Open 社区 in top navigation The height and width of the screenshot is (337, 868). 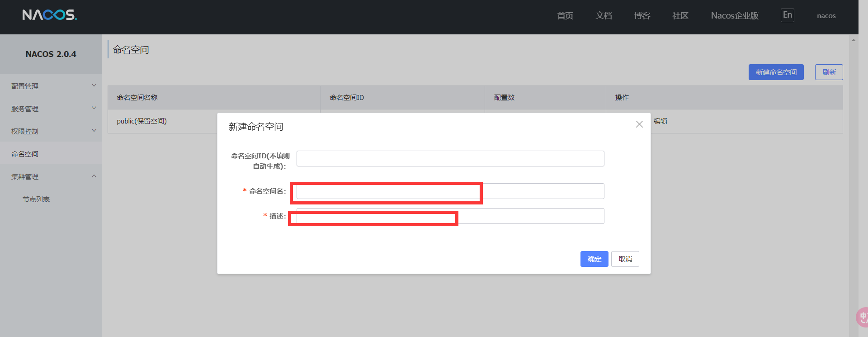coord(680,16)
